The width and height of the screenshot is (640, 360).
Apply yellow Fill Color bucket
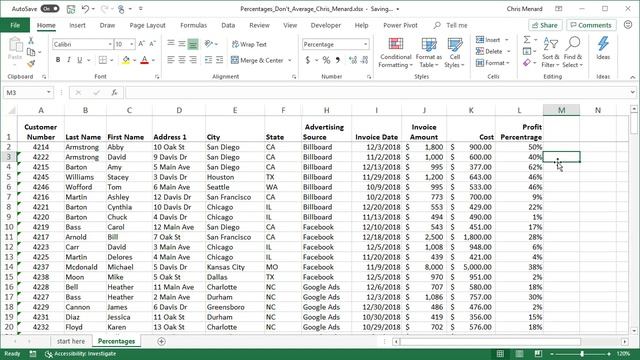pyautogui.click(x=126, y=60)
